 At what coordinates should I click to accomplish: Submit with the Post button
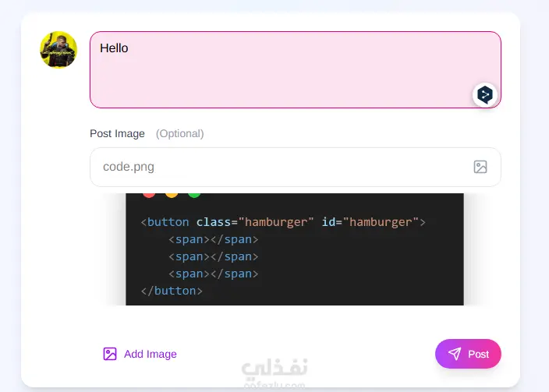click(x=468, y=354)
